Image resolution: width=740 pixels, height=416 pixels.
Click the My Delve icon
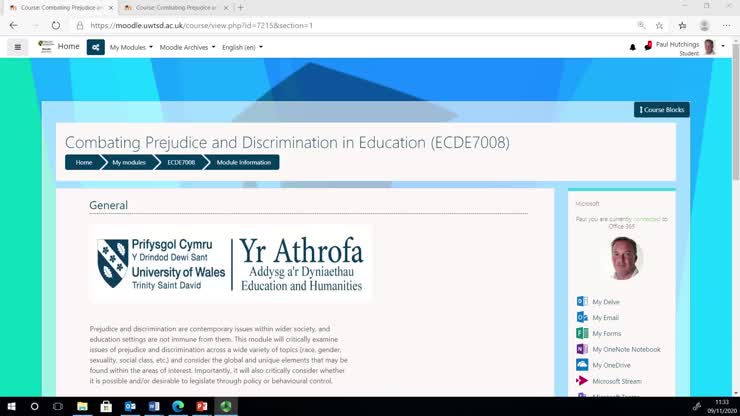(x=582, y=301)
